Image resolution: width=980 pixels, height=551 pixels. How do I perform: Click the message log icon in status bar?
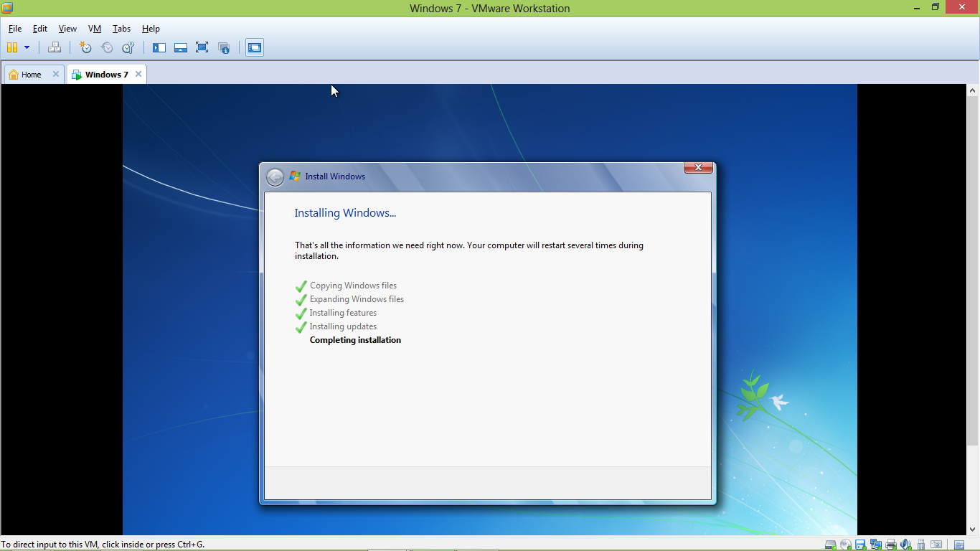[959, 545]
